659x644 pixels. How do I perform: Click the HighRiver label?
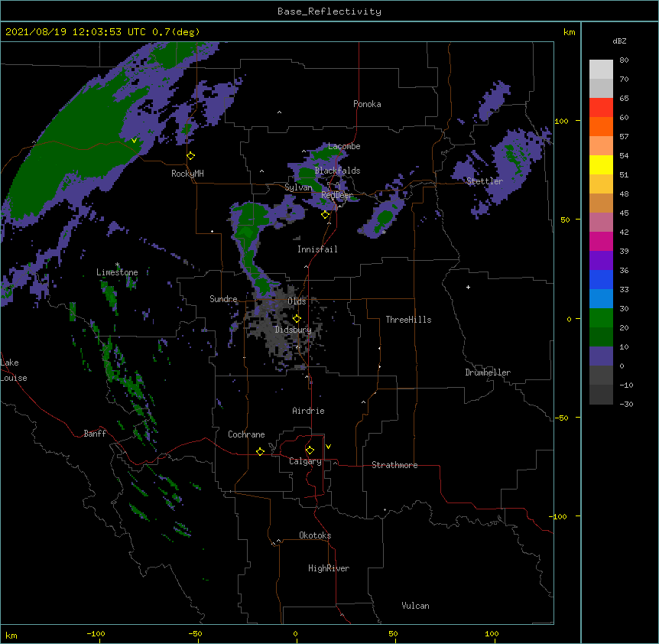[x=329, y=568]
